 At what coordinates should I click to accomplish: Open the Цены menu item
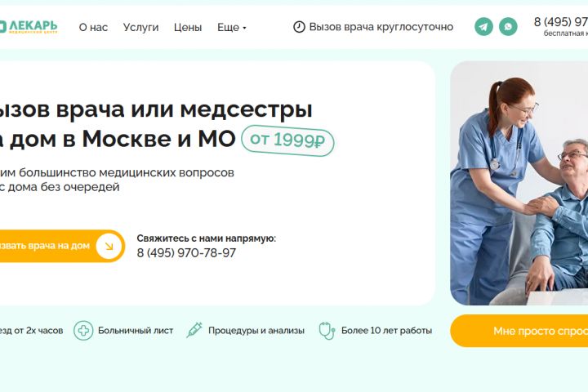(x=188, y=28)
